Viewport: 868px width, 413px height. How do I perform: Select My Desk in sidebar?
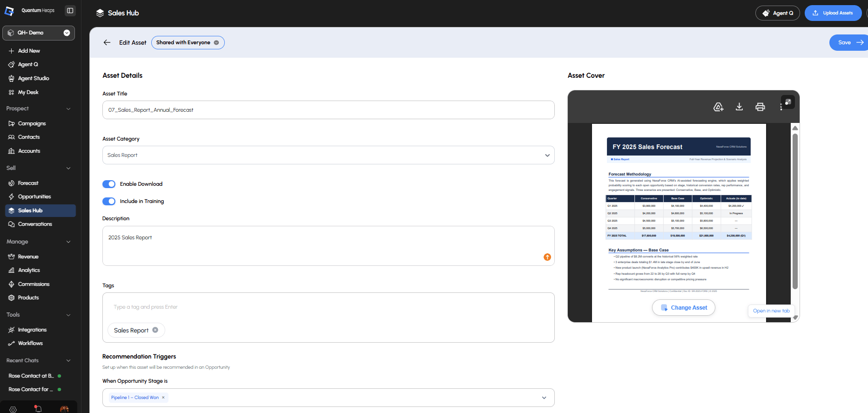(x=28, y=92)
